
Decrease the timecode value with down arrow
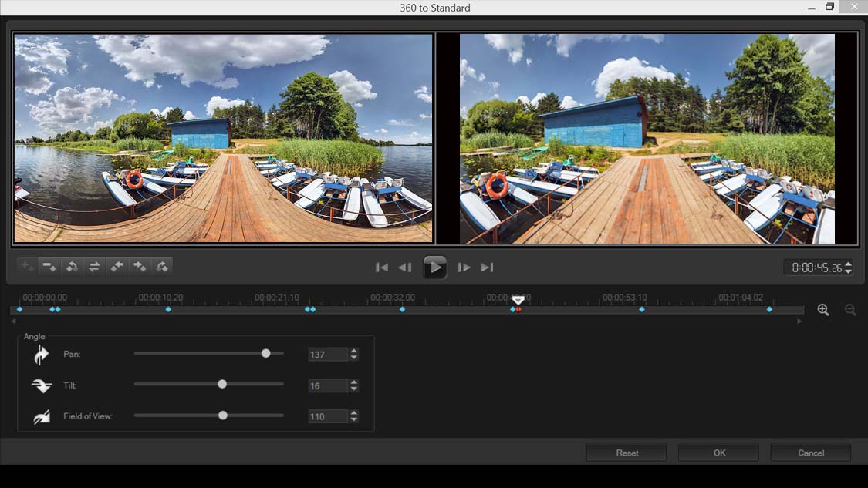pyautogui.click(x=848, y=271)
